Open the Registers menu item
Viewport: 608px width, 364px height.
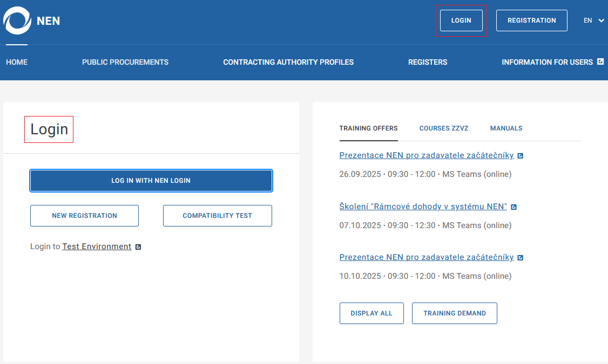click(428, 62)
